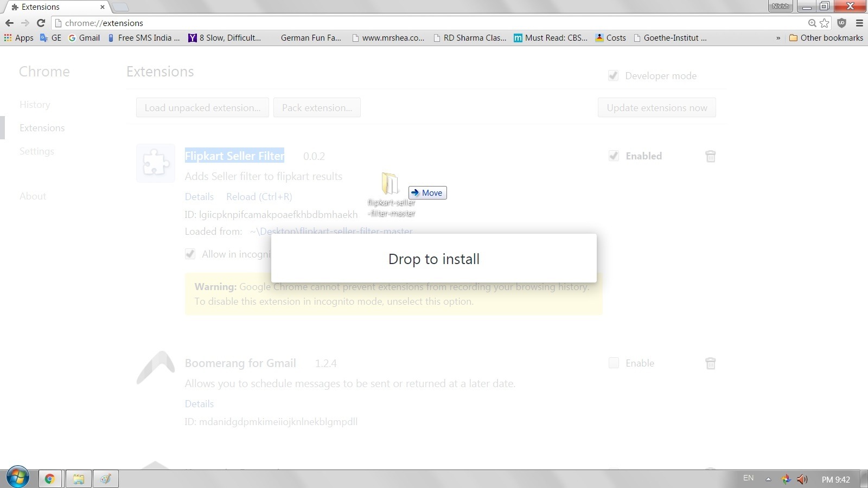Click Reload (Ctrl+R) link

tap(259, 197)
